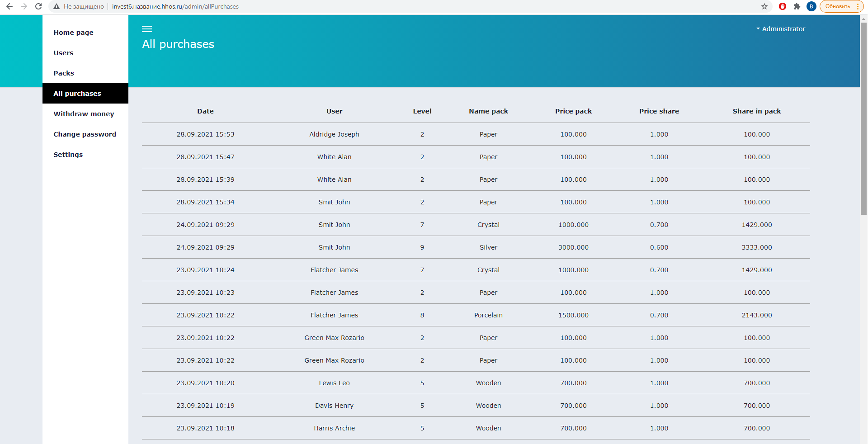
Task: Click the browser forward arrow
Action: [24, 6]
